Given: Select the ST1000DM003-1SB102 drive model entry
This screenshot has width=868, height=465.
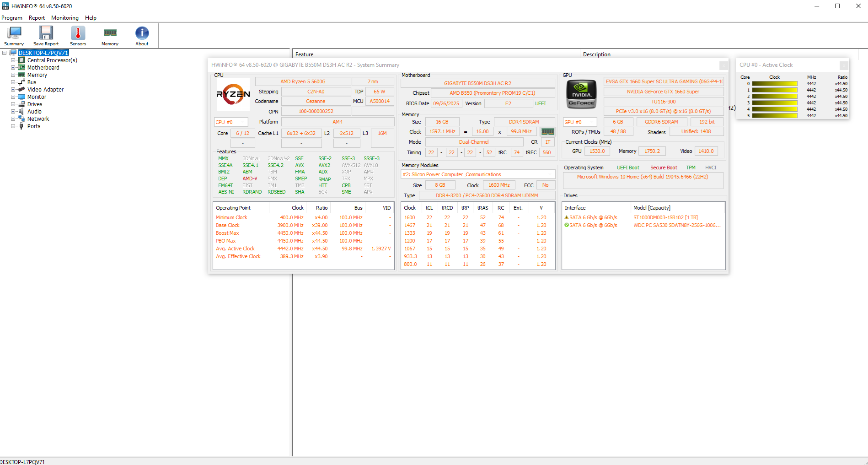Looking at the screenshot, I should tap(665, 217).
